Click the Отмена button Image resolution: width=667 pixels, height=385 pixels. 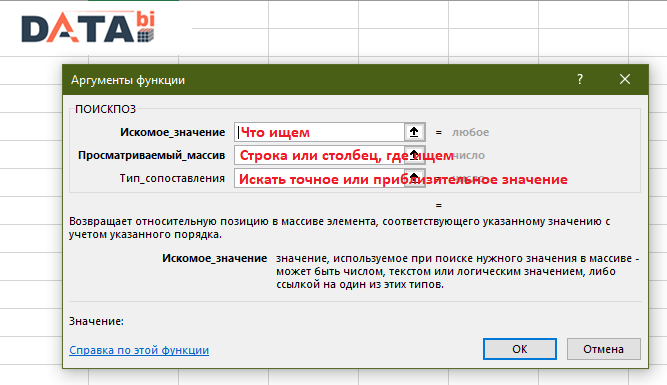[x=604, y=349]
